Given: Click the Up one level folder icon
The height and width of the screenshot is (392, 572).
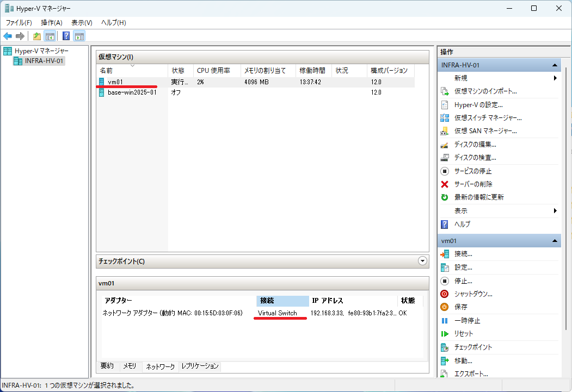Looking at the screenshot, I should click(37, 36).
